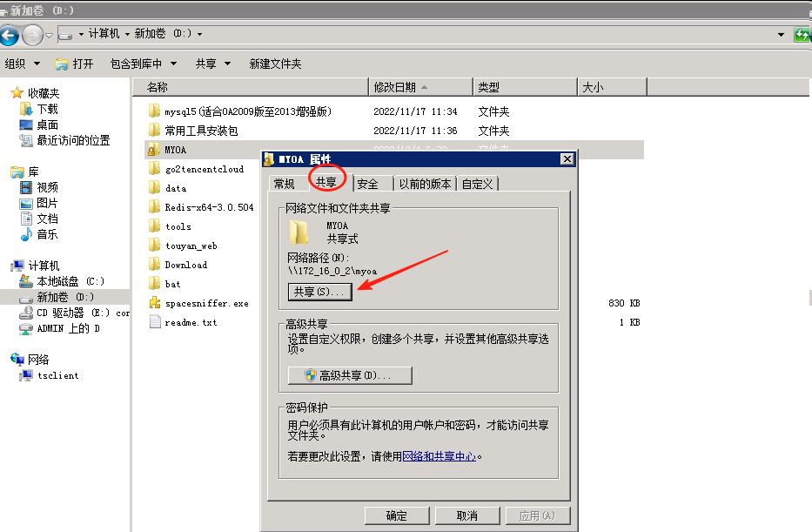
Task: Click 2022/11/17 11:34 date of mysql5
Action: 415,111
